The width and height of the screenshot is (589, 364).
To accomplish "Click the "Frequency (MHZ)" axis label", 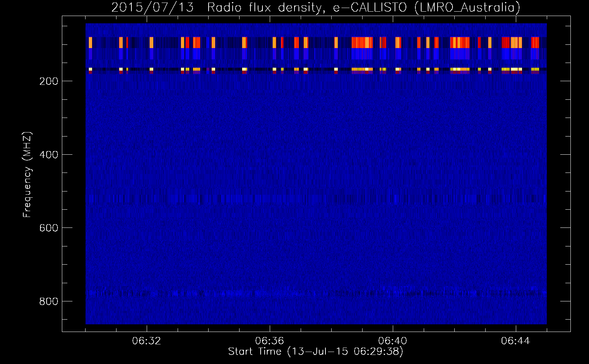I will click(27, 175).
